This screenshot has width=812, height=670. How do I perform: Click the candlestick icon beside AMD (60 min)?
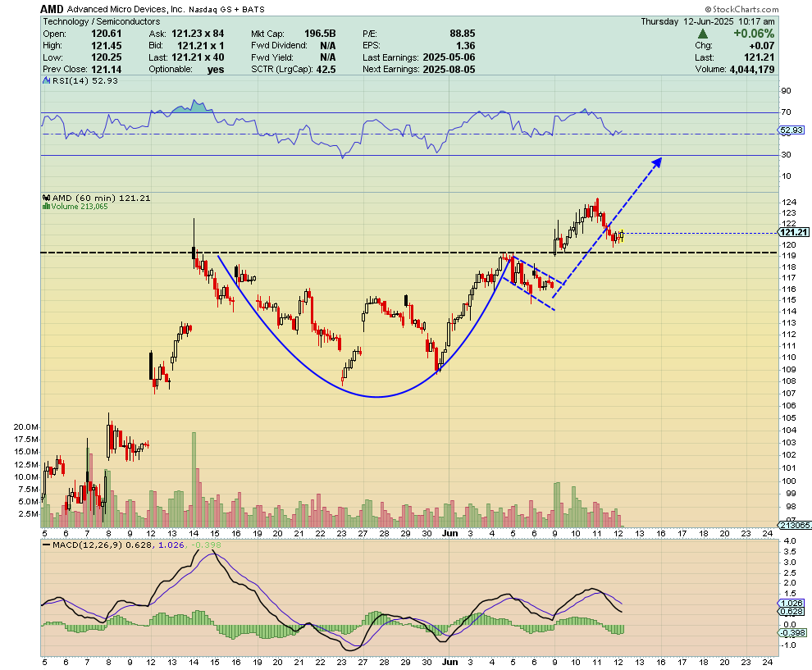coord(46,198)
